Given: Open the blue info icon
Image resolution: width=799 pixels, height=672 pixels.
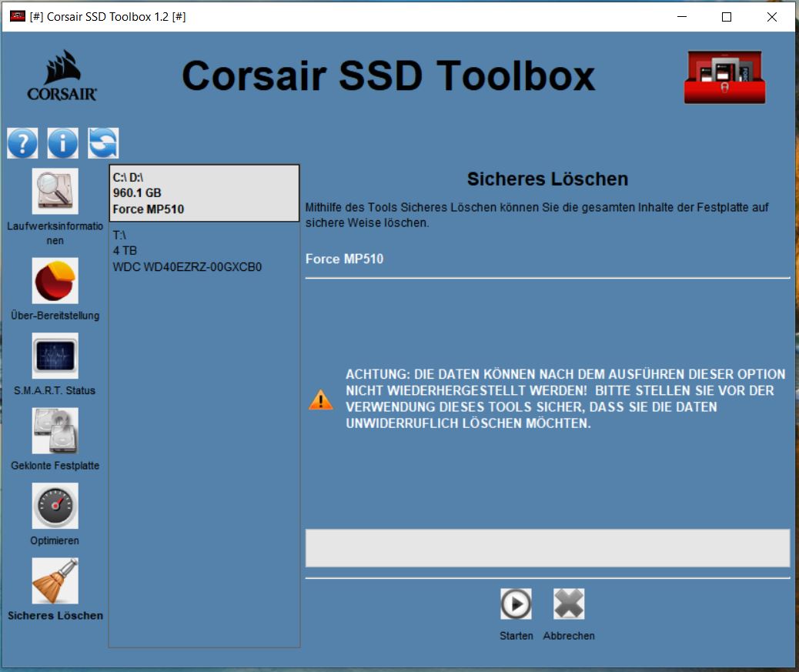Looking at the screenshot, I should click(x=62, y=143).
